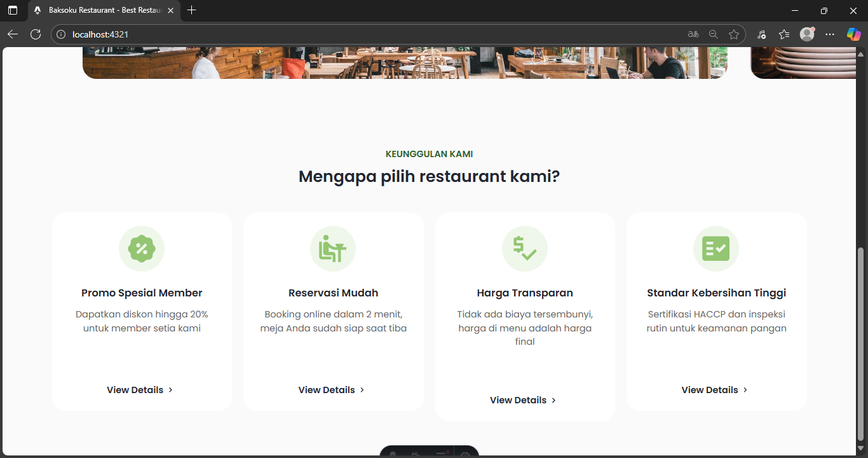Viewport: 868px width, 458px height.
Task: Close the Baksoku Restaurant tab
Action: [x=170, y=11]
